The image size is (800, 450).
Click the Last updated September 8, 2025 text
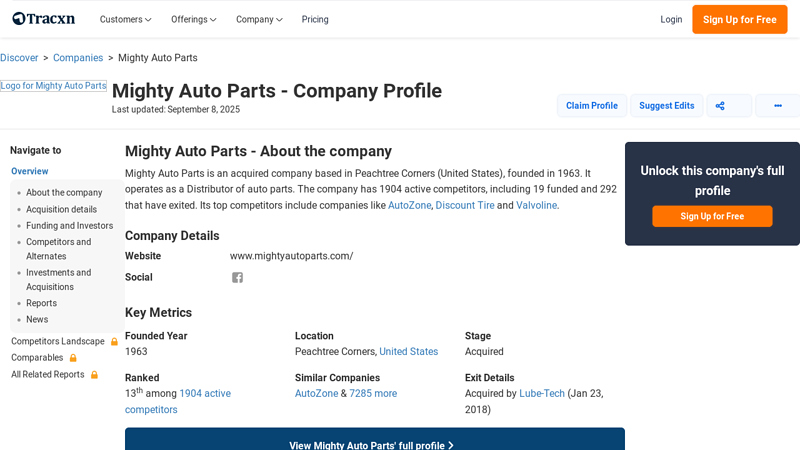[176, 109]
